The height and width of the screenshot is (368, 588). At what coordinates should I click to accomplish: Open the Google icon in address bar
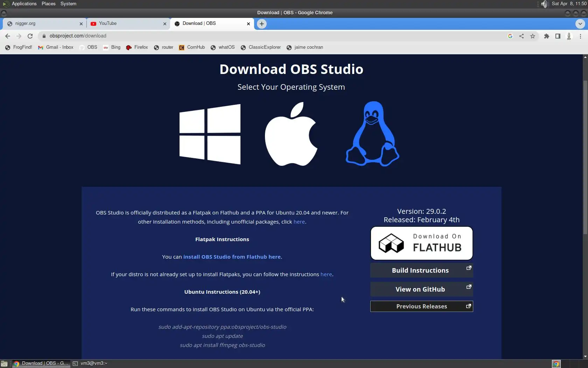tap(510, 36)
